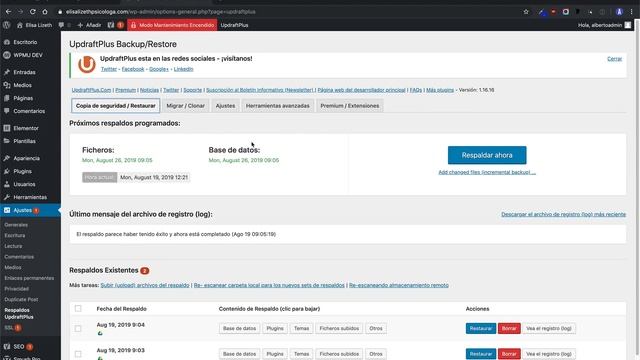Viewport: 640px width, 360px height.
Task: Open the Elisa Lizeth site home icon
Action: pyautogui.click(x=20, y=25)
